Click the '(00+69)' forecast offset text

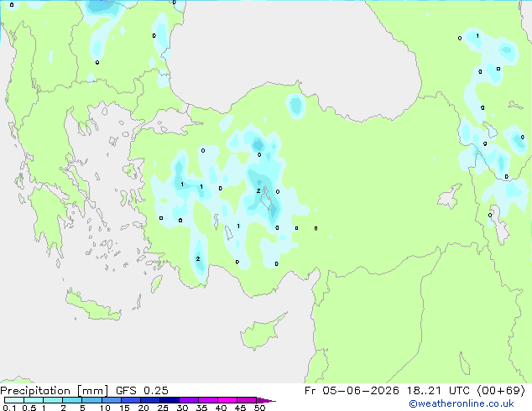(501, 391)
